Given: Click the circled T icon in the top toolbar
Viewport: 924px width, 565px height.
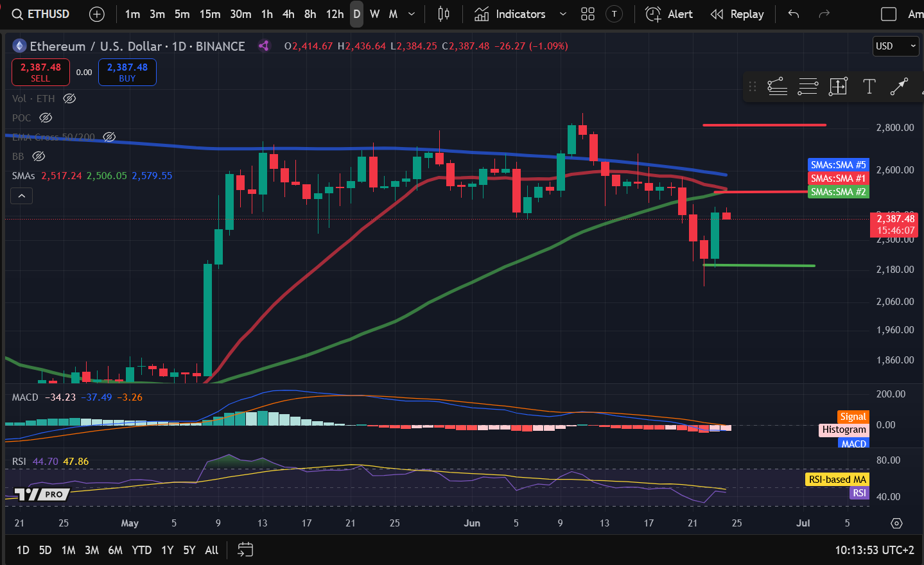Looking at the screenshot, I should tap(615, 14).
